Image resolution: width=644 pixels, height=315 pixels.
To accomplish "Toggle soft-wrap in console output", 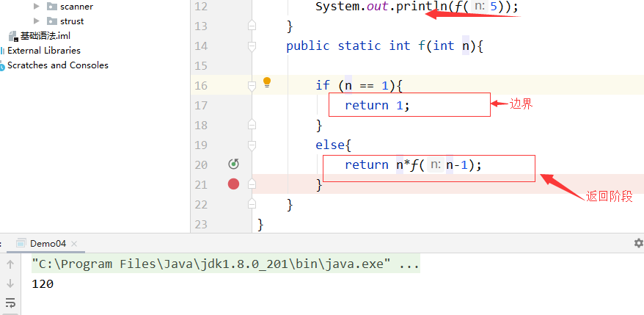I will coord(11,303).
